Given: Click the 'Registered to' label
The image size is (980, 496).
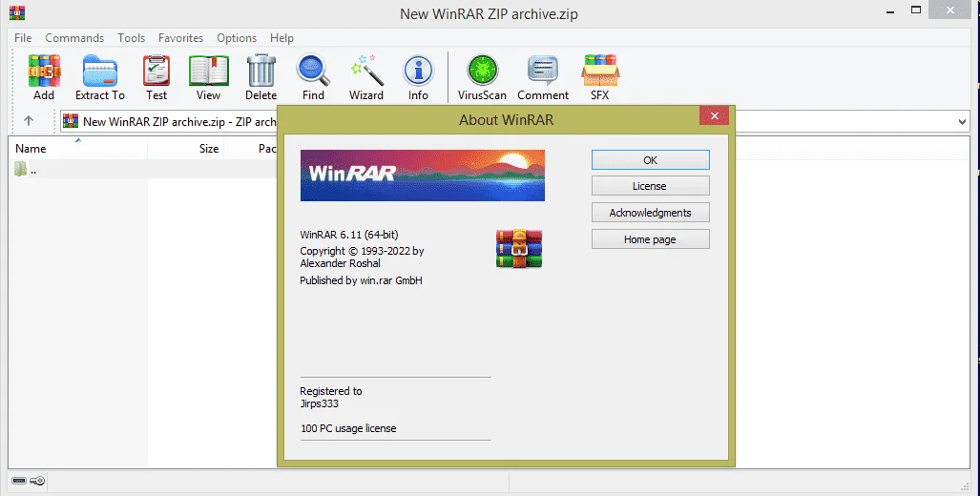Looking at the screenshot, I should [x=330, y=391].
